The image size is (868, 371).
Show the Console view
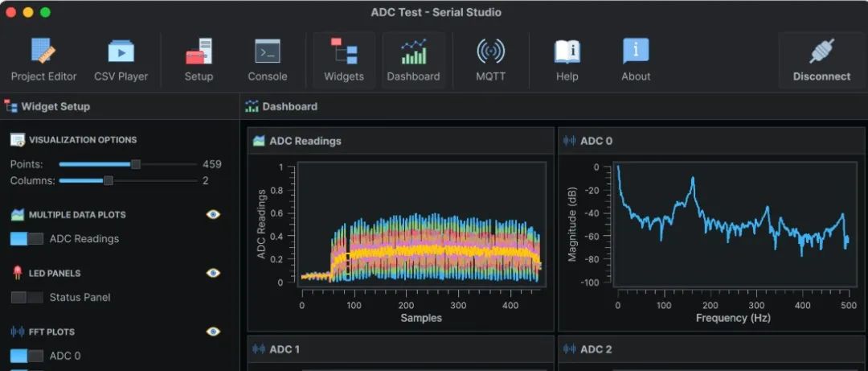coord(267,60)
